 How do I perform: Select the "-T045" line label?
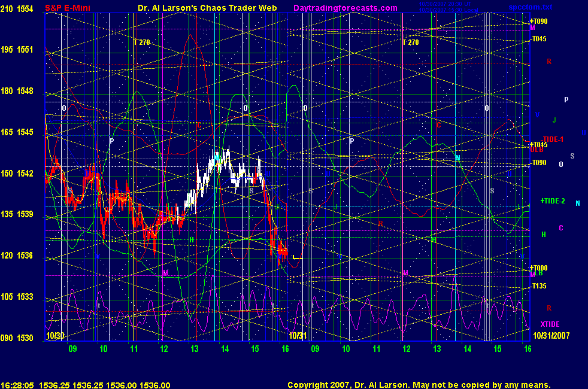pos(539,38)
